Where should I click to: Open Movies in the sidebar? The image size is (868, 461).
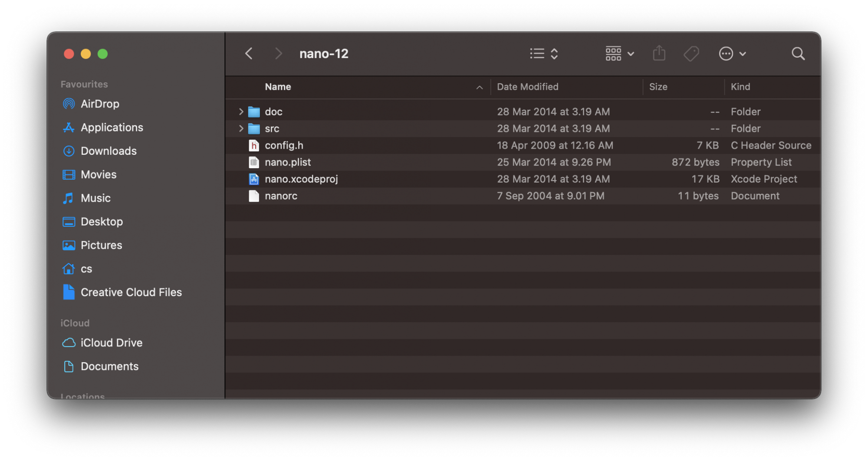[99, 174]
